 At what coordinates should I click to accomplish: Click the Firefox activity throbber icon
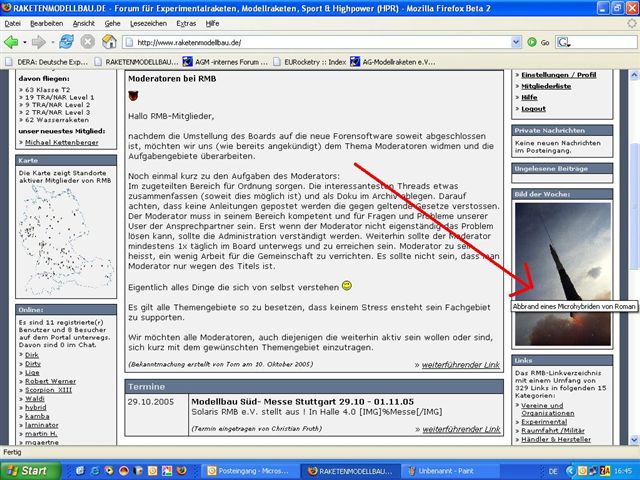pyautogui.click(x=631, y=24)
